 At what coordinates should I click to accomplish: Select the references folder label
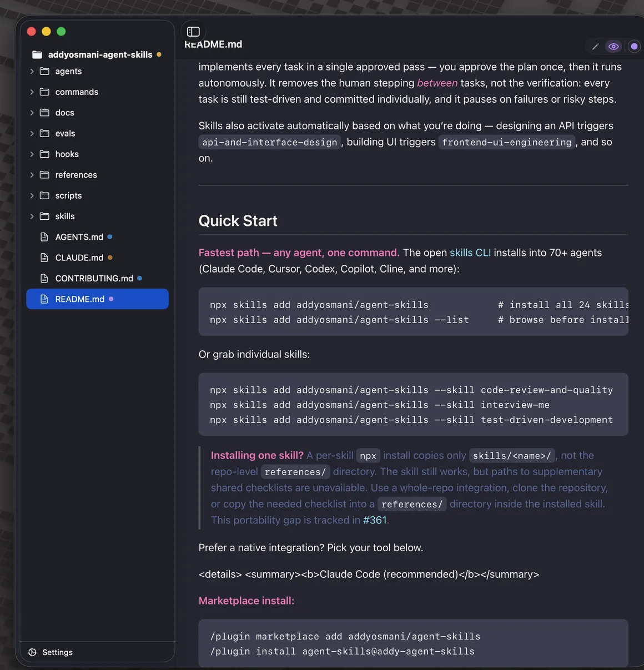[76, 175]
